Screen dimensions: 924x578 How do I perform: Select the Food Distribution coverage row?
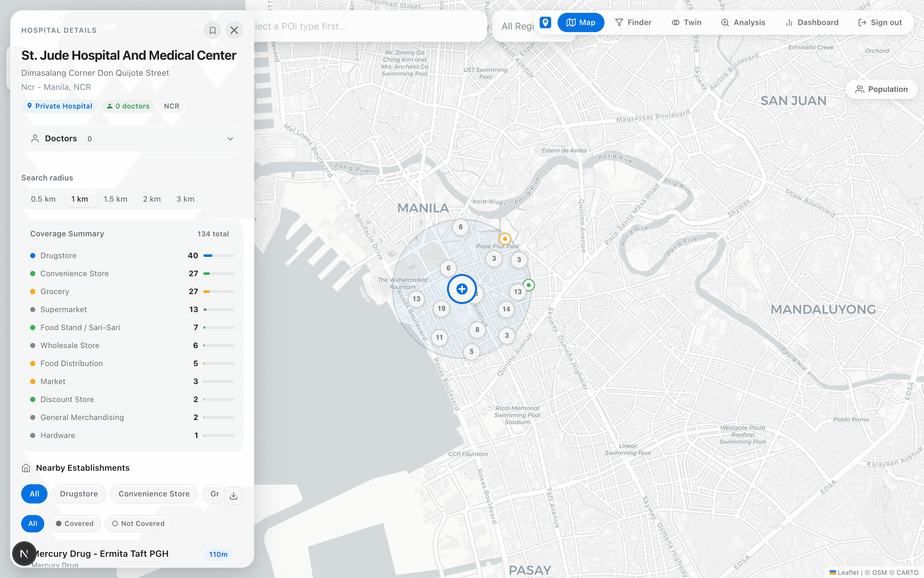(132, 363)
